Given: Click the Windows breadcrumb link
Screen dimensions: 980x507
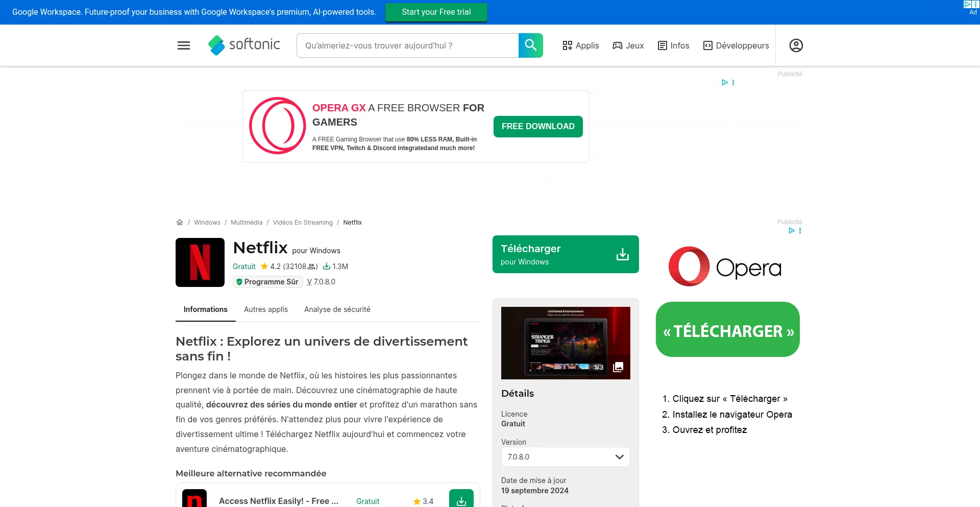Looking at the screenshot, I should tap(207, 223).
